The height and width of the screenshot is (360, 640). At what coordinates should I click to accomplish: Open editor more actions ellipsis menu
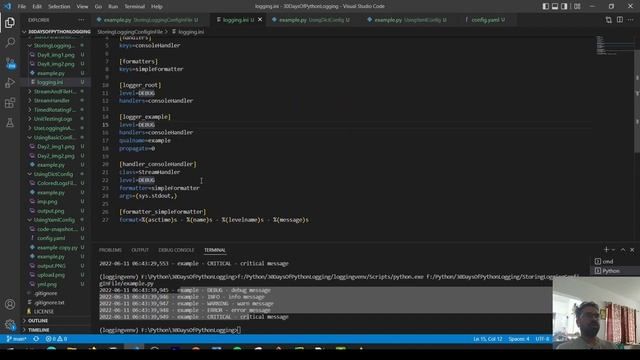631,20
